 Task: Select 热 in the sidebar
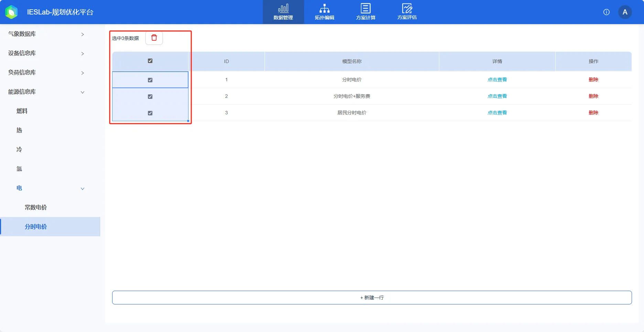(x=19, y=130)
